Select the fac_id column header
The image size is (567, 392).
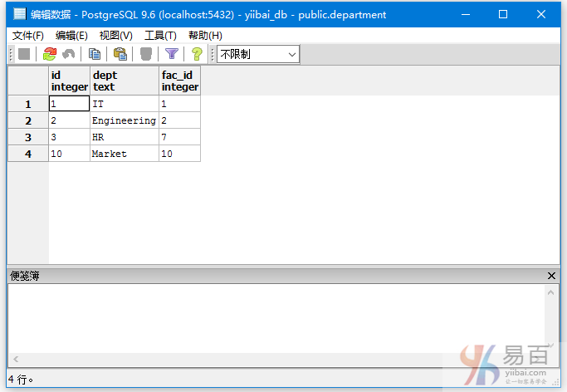click(x=179, y=81)
